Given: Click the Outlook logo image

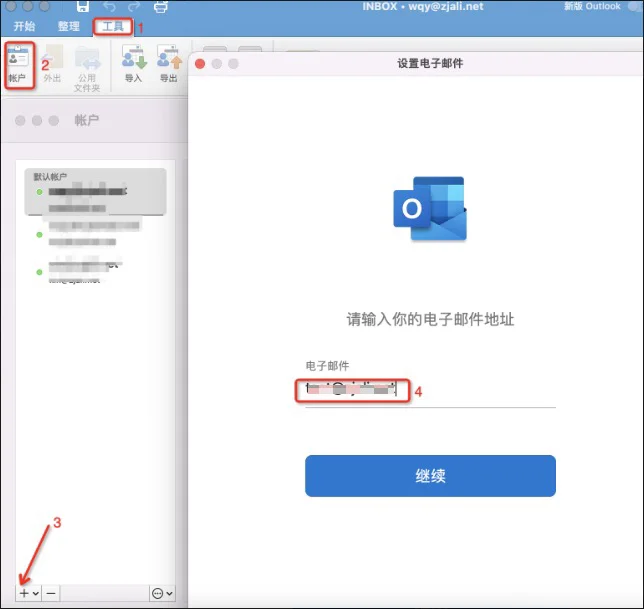Looking at the screenshot, I should [x=430, y=209].
